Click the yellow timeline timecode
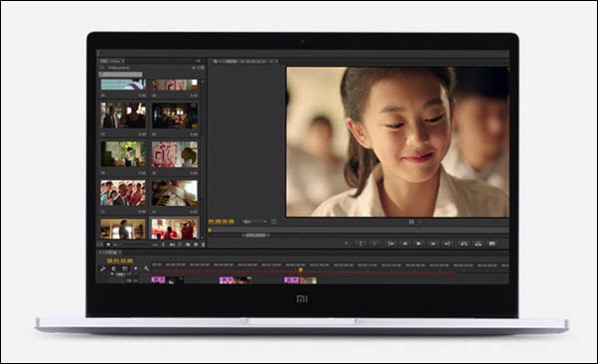 [x=120, y=261]
